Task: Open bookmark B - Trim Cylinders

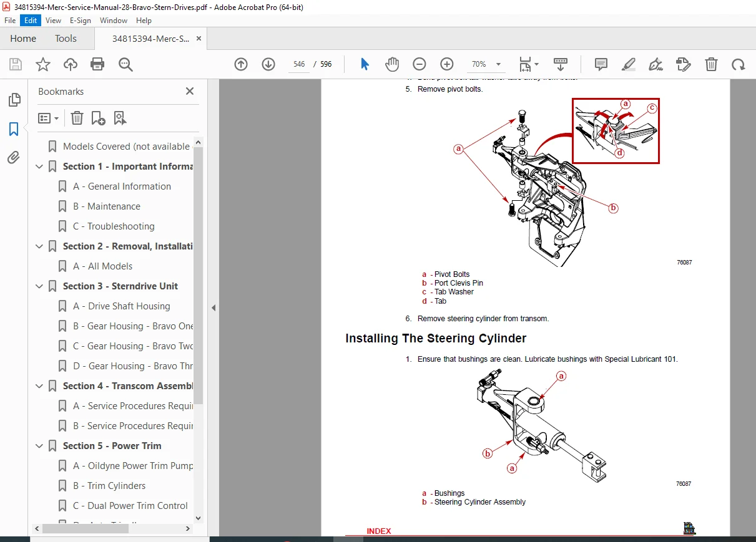Action: click(x=109, y=486)
